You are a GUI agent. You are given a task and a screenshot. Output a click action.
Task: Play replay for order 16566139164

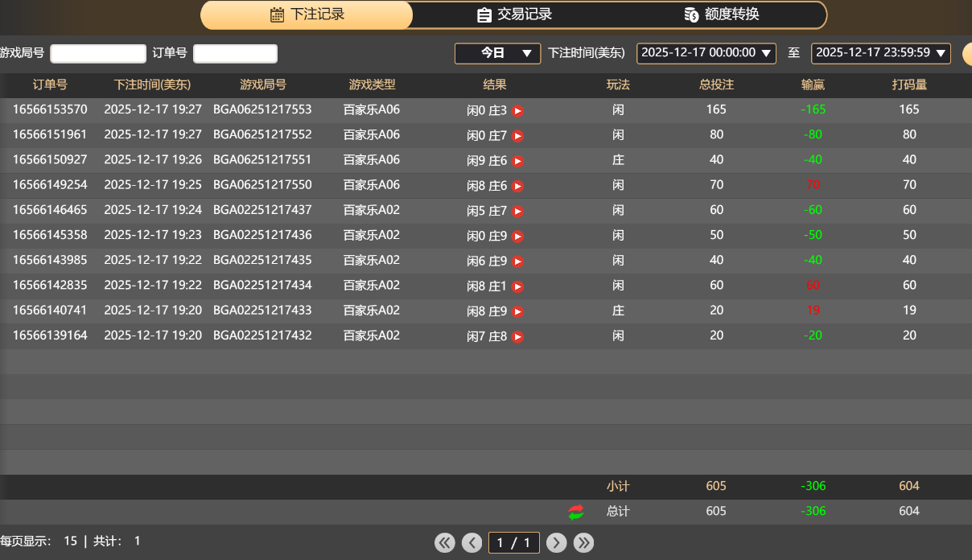click(x=518, y=336)
